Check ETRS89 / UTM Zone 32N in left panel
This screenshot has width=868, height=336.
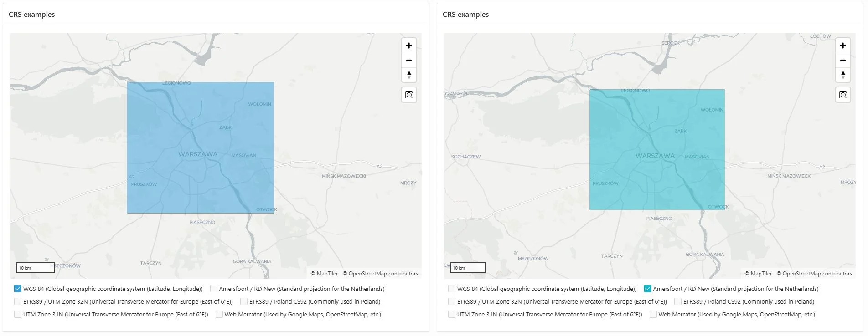(x=18, y=301)
